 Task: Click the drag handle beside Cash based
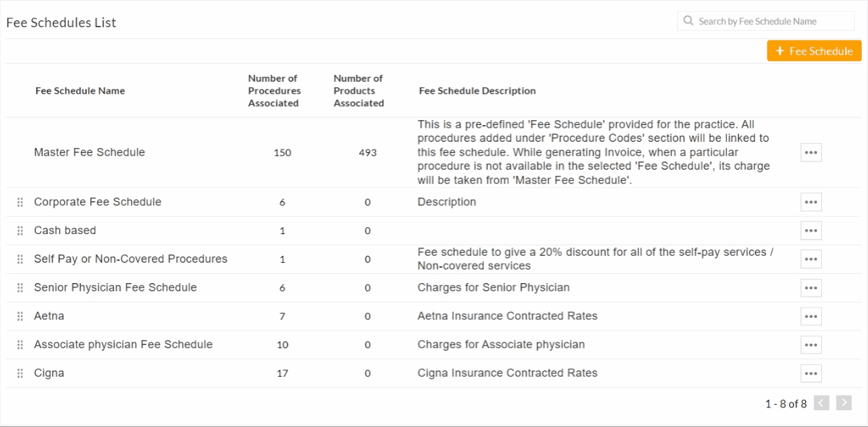pos(20,230)
